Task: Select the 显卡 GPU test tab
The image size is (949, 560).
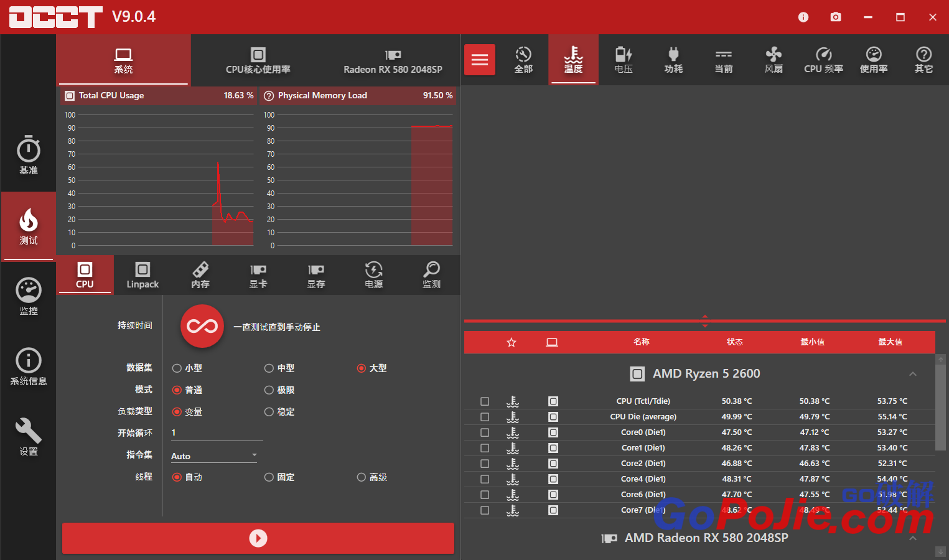Action: 258,275
